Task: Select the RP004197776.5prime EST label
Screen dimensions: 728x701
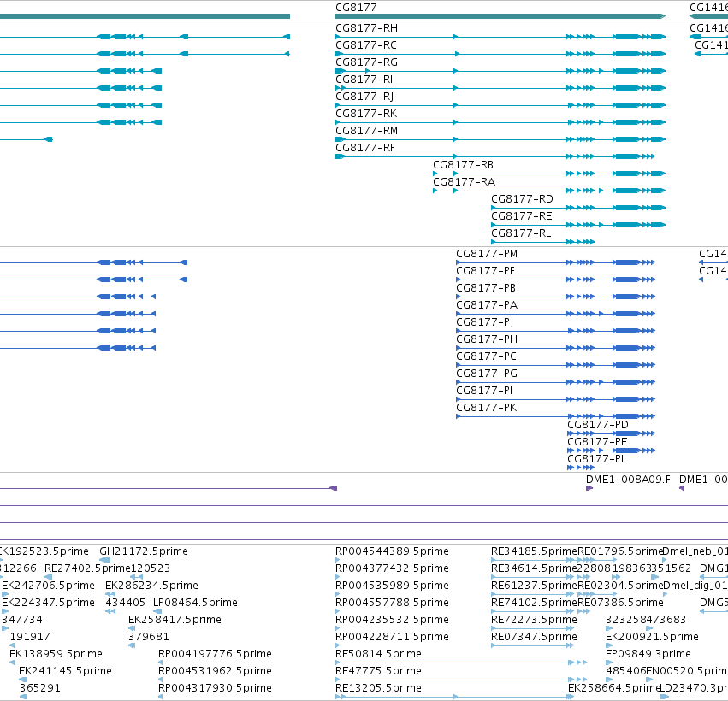Action: pyautogui.click(x=215, y=654)
